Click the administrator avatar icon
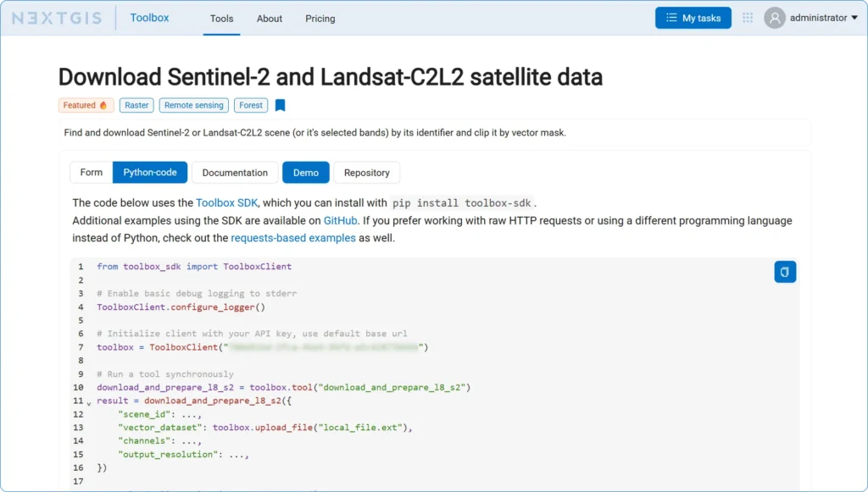 775,18
